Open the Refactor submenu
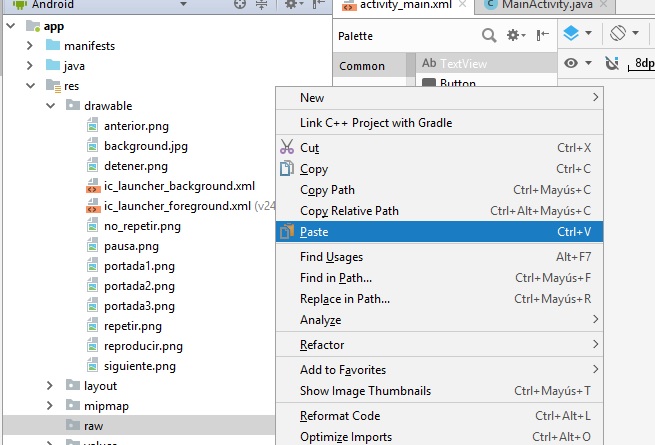 322,345
